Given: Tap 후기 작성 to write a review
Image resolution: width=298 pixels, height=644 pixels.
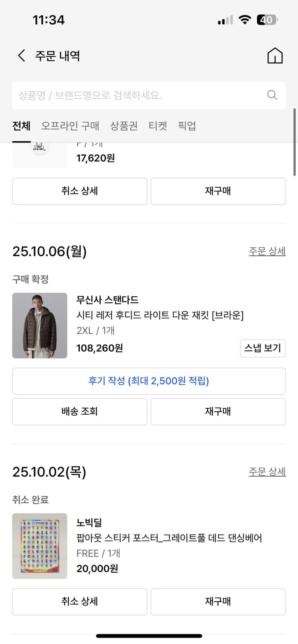Looking at the screenshot, I should 149,381.
